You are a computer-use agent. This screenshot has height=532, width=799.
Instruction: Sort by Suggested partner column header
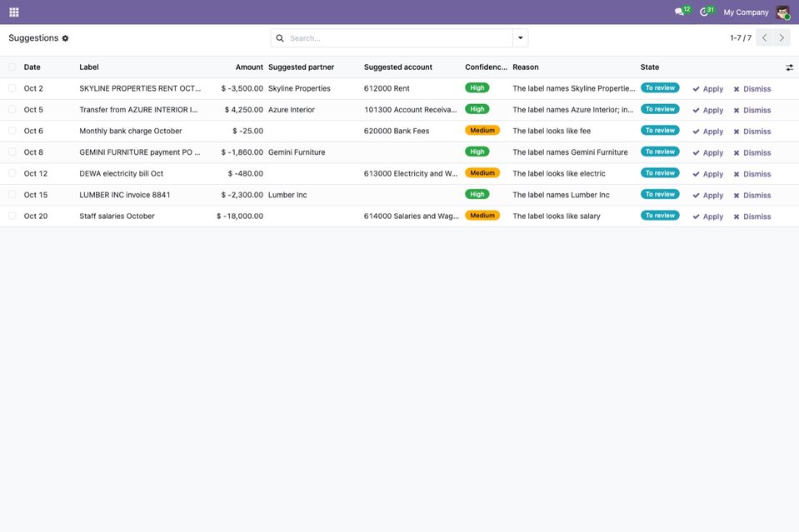pyautogui.click(x=301, y=67)
